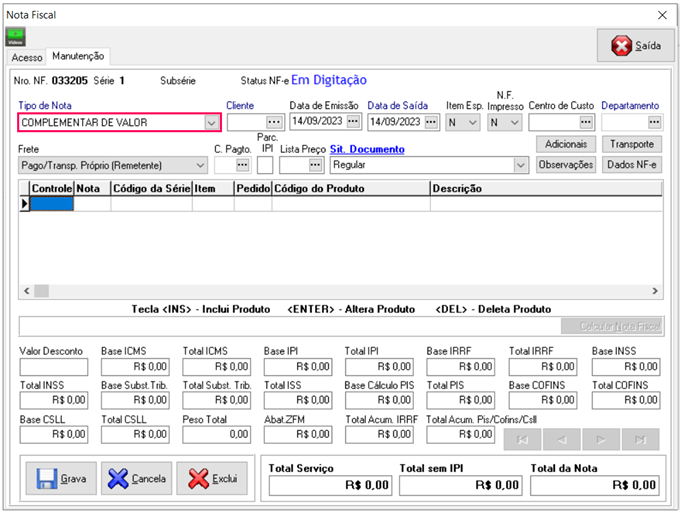
Task: Select the Manutenção tab
Action: coord(79,57)
